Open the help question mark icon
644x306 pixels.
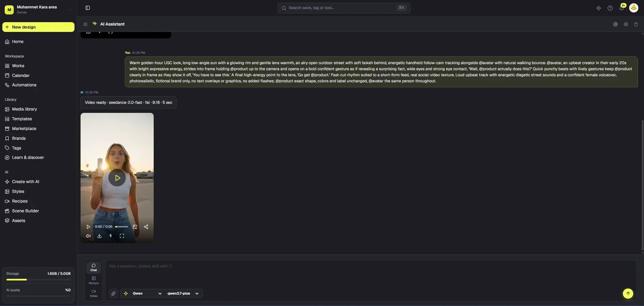[x=610, y=8]
